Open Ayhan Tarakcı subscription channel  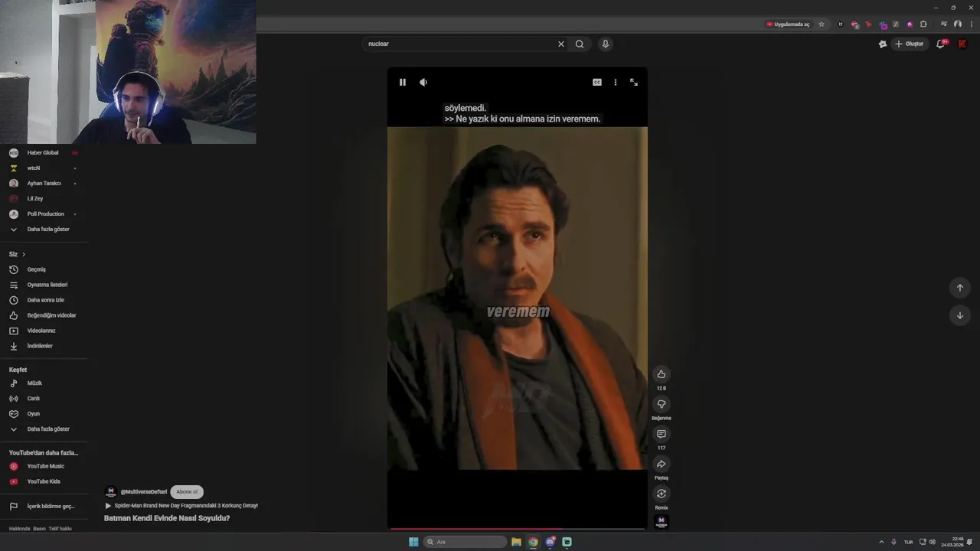pyautogui.click(x=44, y=184)
